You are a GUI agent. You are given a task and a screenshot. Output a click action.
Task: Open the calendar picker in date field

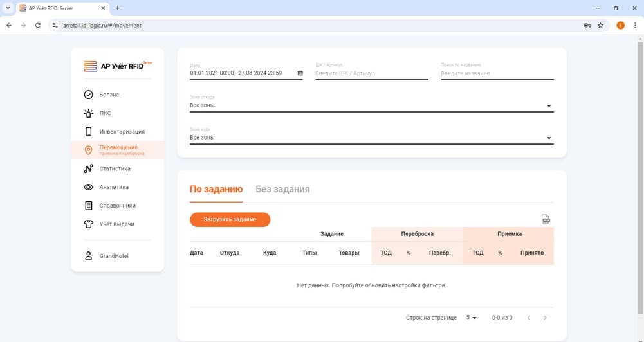[300, 73]
